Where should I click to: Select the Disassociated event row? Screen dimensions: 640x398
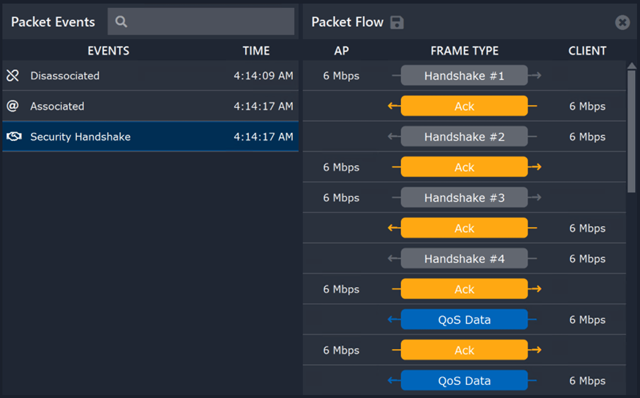tap(150, 76)
